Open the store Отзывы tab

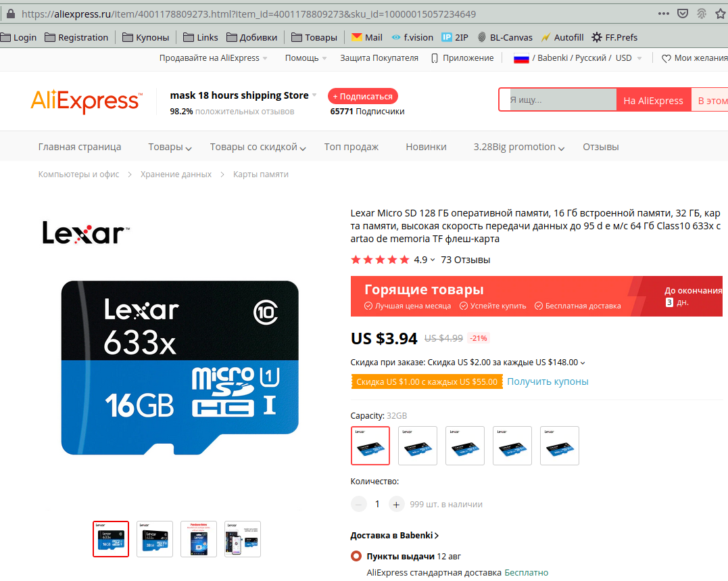600,147
